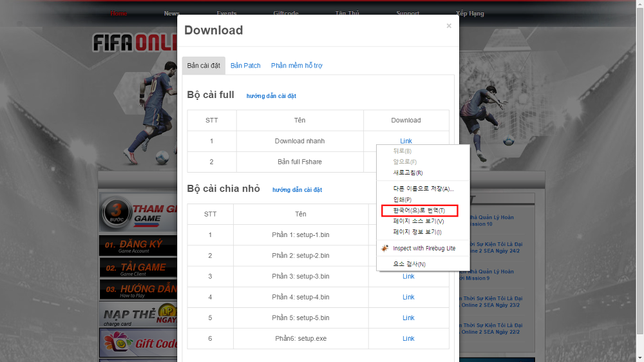Click the Bộ cài chia nhỏ heading
The width and height of the screenshot is (644, 362).
[223, 189]
